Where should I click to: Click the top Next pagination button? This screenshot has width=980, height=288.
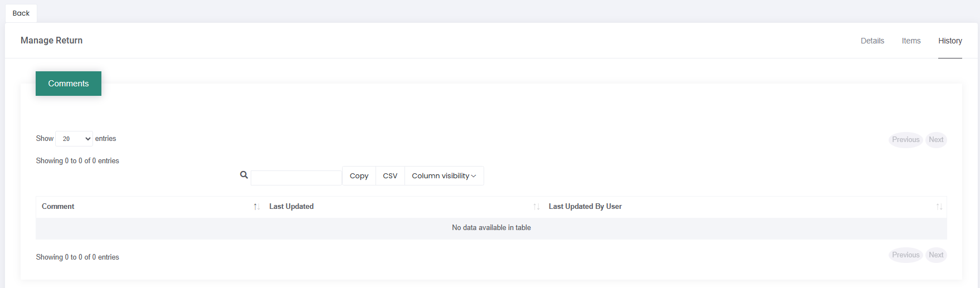[936, 140]
